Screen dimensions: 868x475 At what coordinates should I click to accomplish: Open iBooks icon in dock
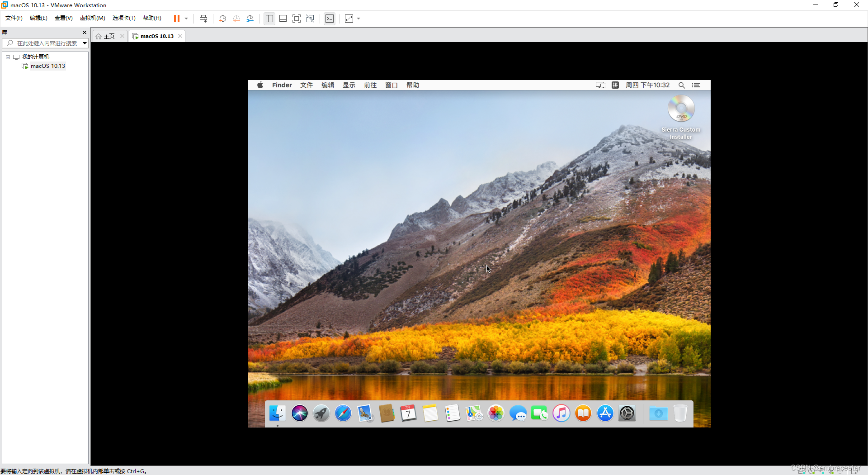click(583, 413)
